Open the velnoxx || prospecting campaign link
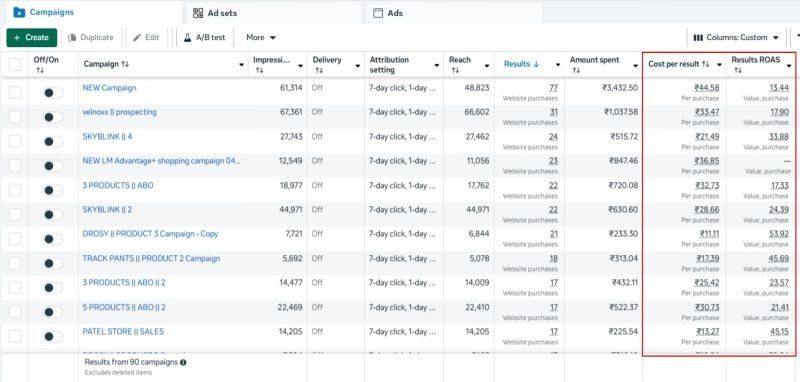 tap(119, 112)
